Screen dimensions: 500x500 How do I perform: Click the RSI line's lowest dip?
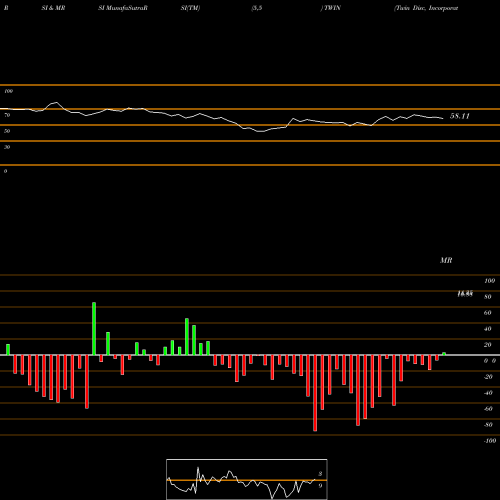coord(262,131)
